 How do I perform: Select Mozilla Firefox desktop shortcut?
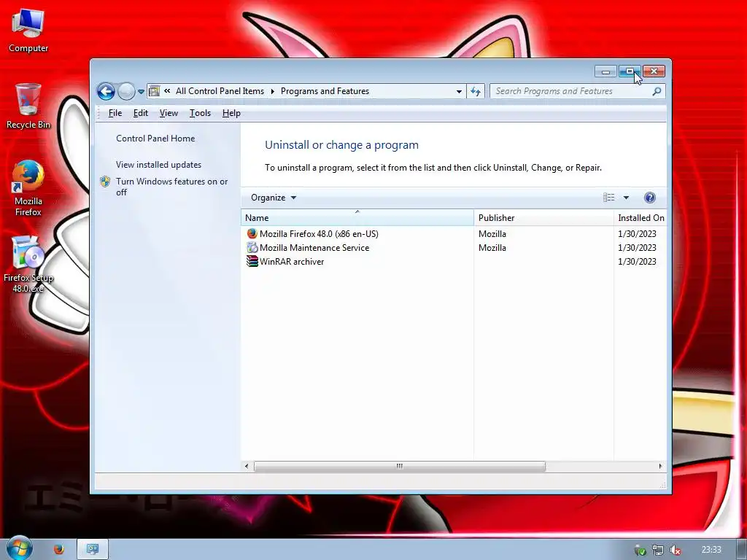28,189
